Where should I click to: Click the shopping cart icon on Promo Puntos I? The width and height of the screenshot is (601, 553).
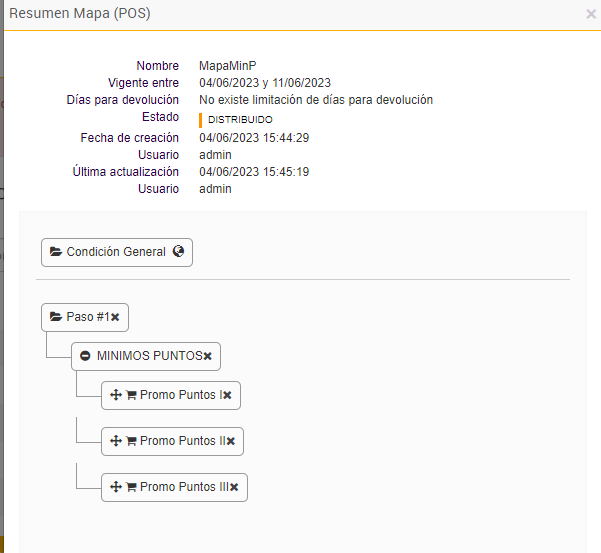pos(131,395)
